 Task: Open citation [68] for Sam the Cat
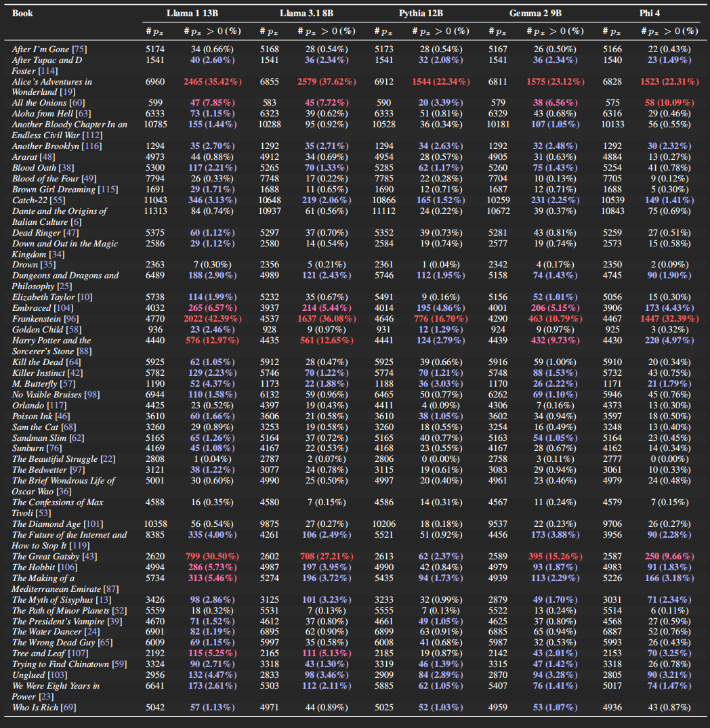68,427
